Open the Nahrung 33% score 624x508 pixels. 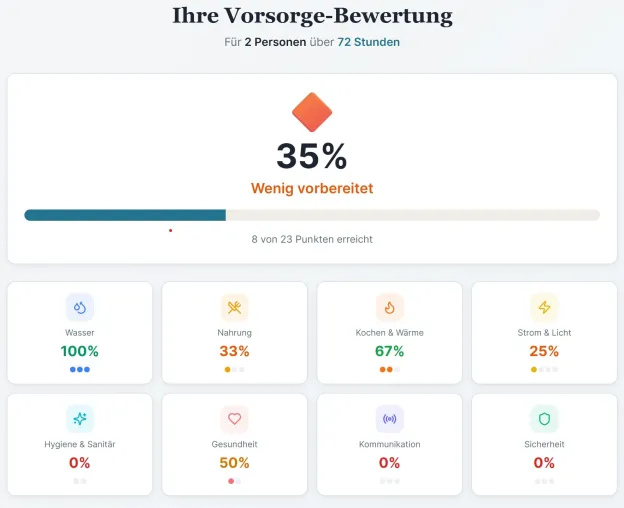click(x=234, y=351)
